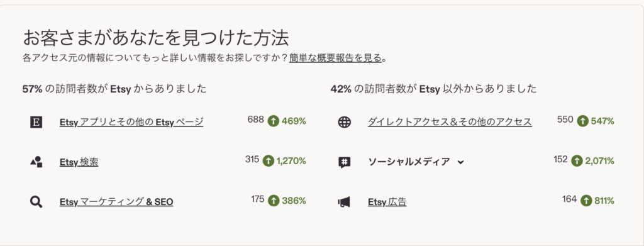Click the megaphone Etsy広告 icon

(344, 202)
